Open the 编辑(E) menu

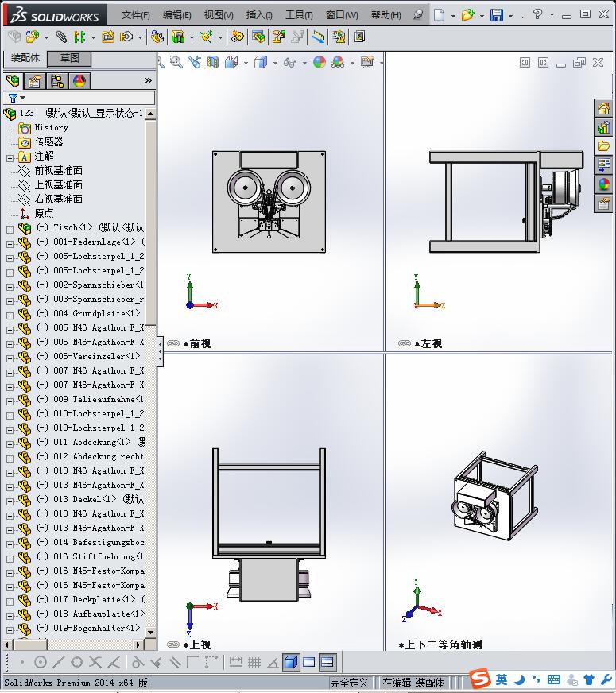coord(176,15)
